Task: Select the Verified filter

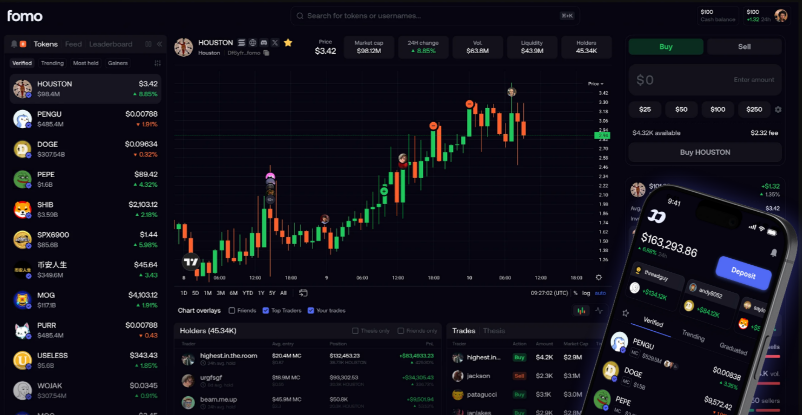Action: point(22,63)
